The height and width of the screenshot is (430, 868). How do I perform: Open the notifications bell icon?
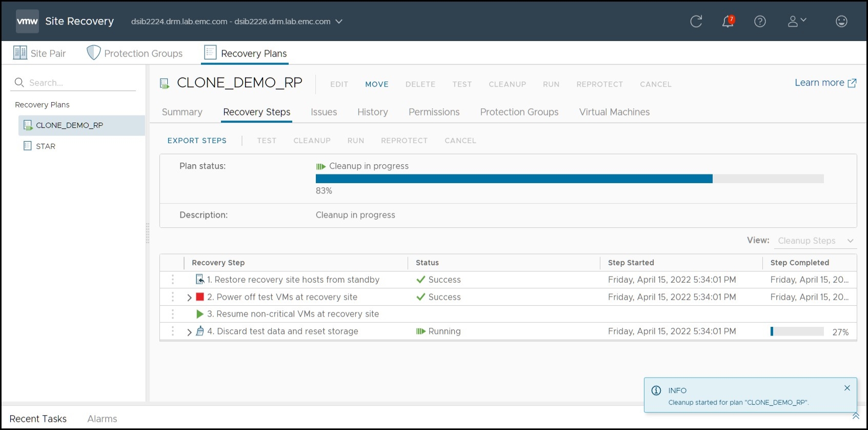coord(728,21)
